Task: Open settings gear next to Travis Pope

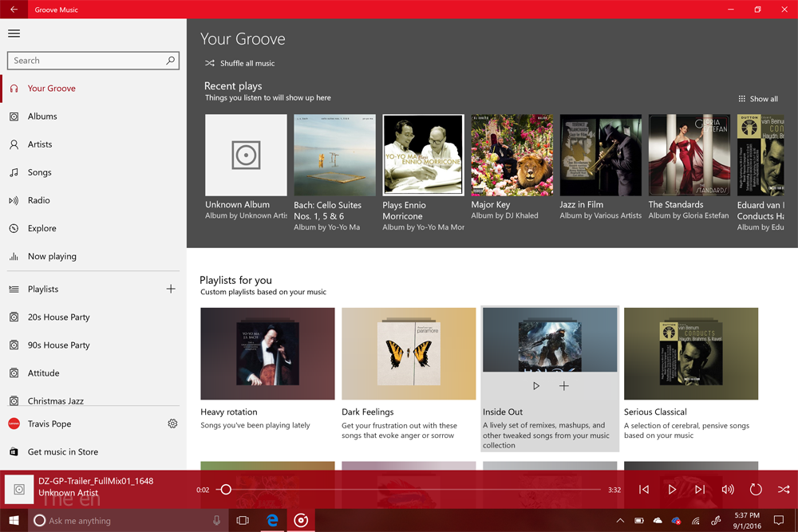Action: 172,424
